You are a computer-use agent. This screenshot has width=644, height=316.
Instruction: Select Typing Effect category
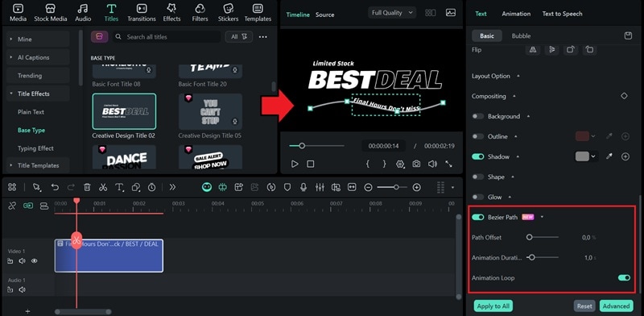point(35,148)
